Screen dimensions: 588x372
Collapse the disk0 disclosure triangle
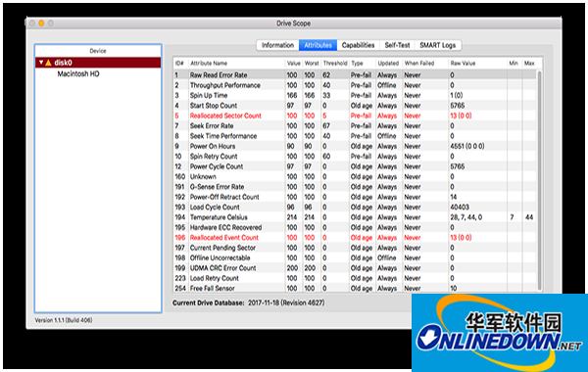pos(41,63)
